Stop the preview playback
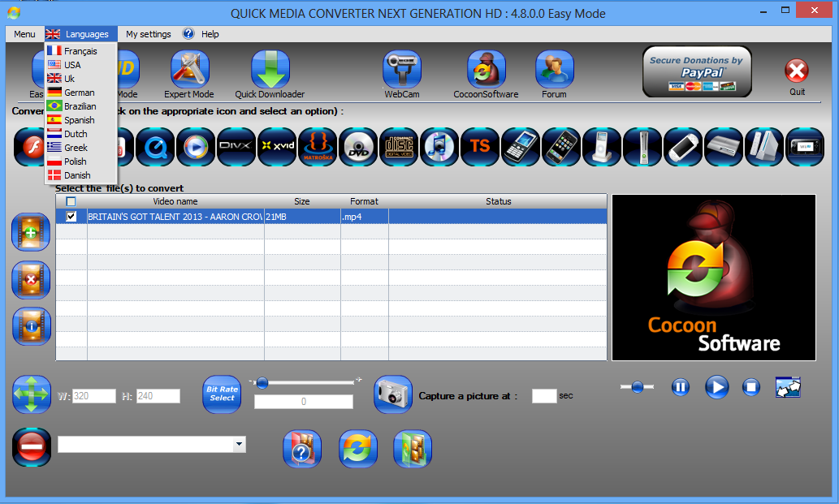 pos(750,387)
